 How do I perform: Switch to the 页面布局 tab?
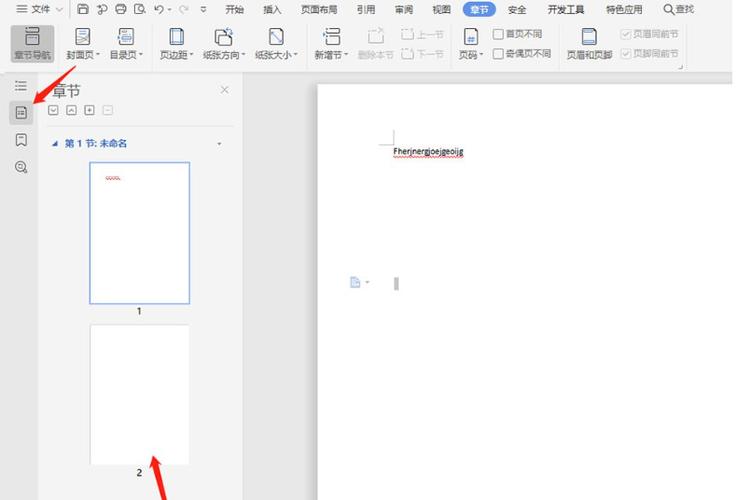(319, 9)
